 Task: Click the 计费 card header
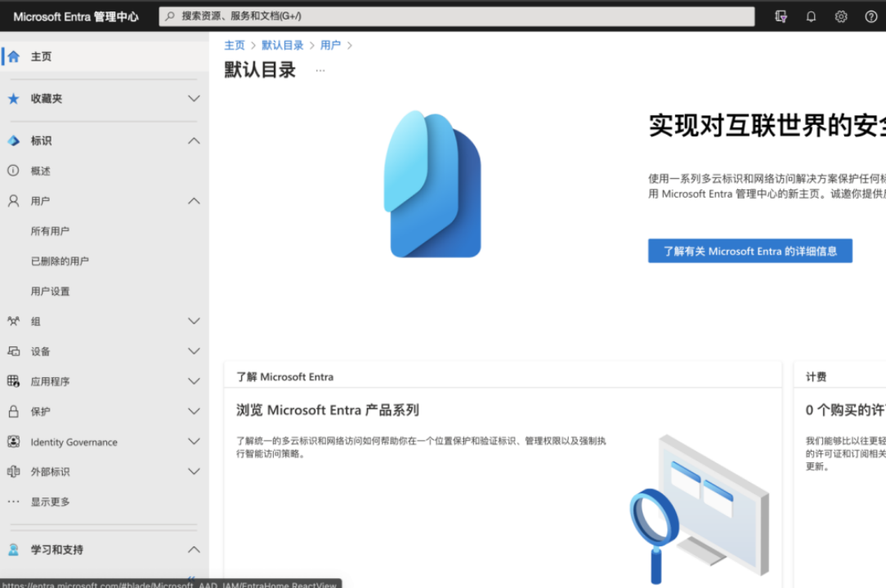(x=816, y=376)
